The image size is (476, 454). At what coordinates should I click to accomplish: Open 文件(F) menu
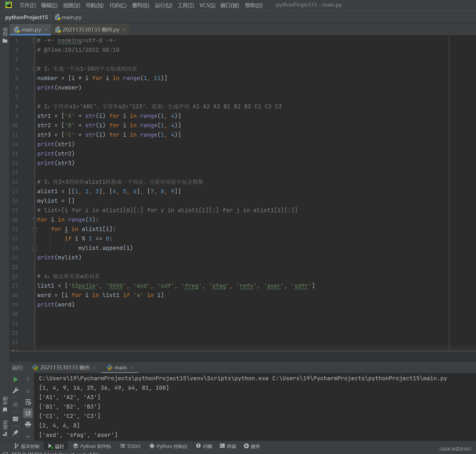[27, 5]
